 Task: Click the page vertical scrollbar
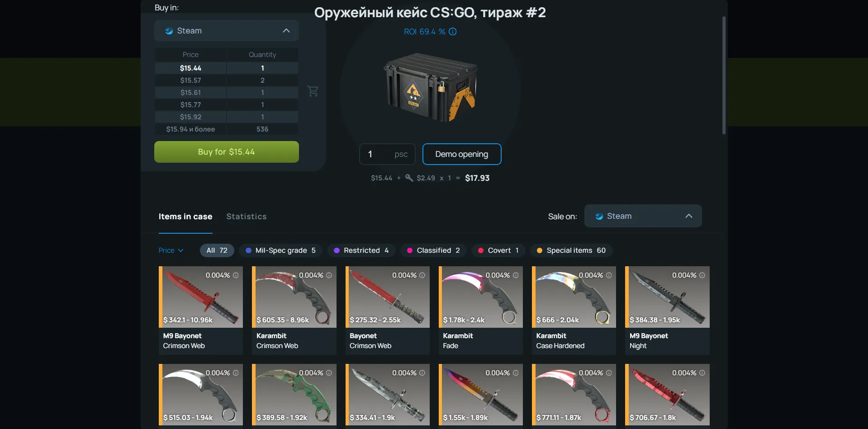pos(724,75)
